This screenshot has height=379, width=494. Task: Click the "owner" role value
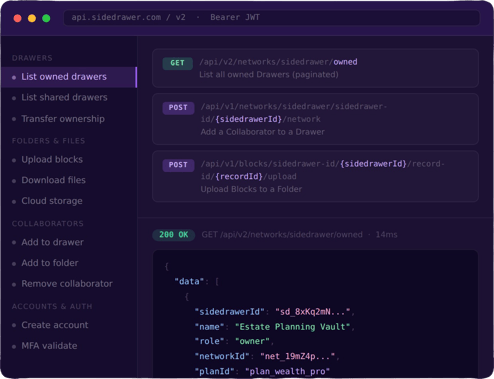coord(252,341)
